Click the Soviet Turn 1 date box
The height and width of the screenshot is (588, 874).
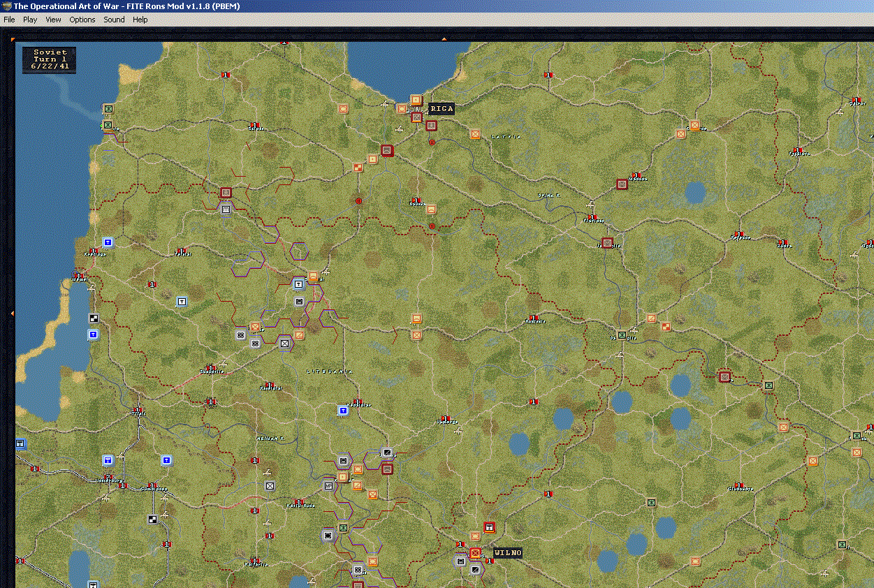49,59
